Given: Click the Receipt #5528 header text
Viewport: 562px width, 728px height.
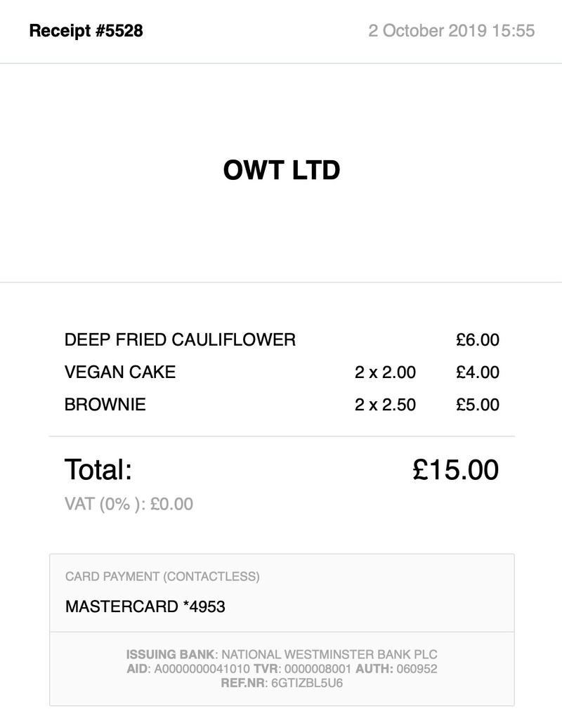Looking at the screenshot, I should pyautogui.click(x=86, y=31).
